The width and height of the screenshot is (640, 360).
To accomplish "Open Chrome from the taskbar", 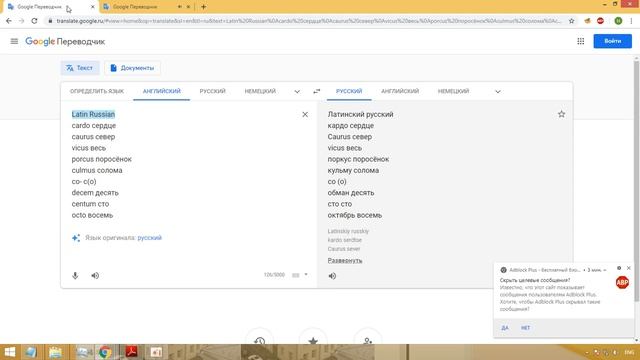I will tap(105, 352).
